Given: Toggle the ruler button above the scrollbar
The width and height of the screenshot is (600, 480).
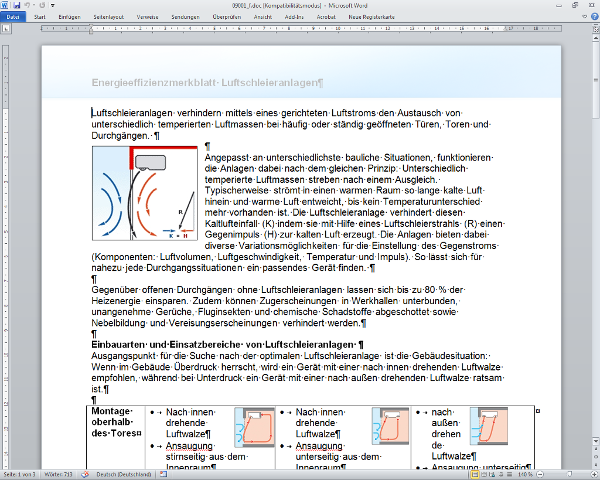Looking at the screenshot, I should tap(594, 31).
